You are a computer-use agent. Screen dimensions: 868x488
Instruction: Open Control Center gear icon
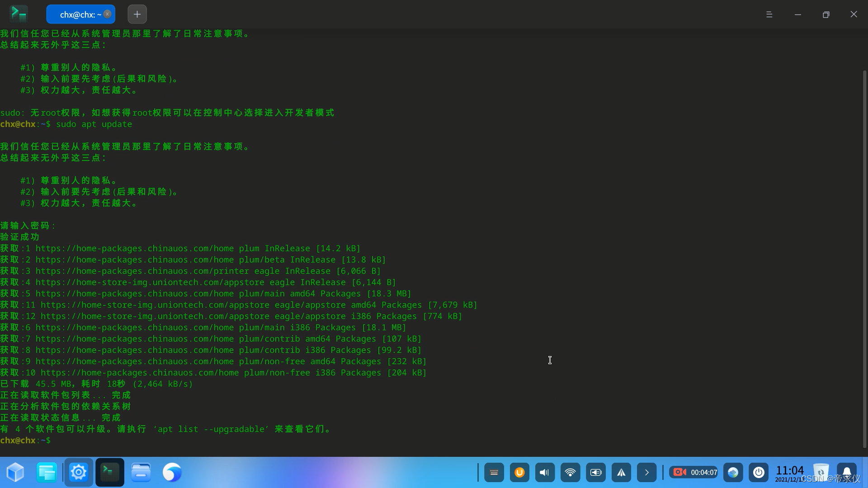[x=78, y=473]
